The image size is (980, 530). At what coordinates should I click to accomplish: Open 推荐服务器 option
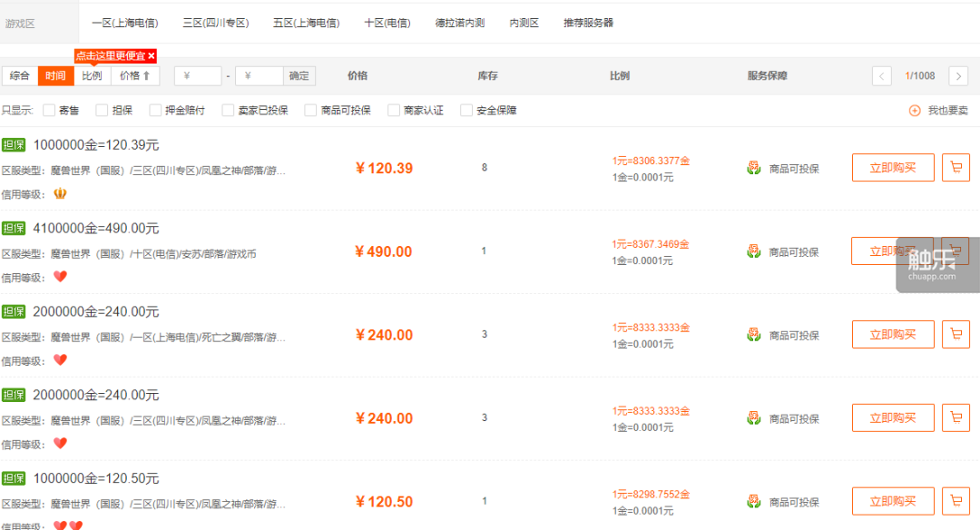point(588,23)
